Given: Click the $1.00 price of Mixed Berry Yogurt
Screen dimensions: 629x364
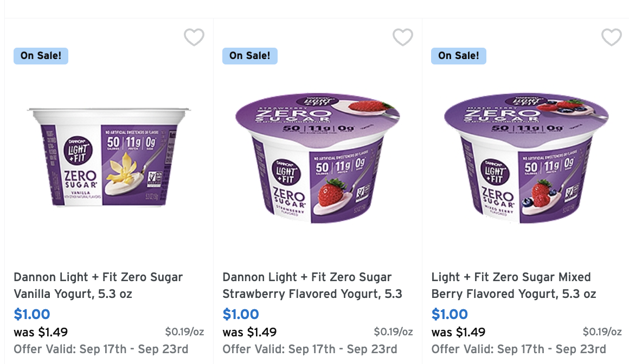Looking at the screenshot, I should coord(450,314).
